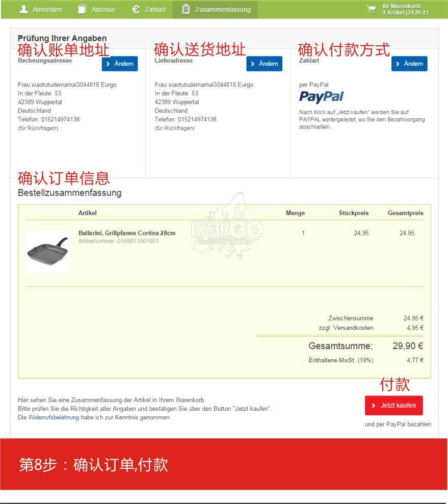The image size is (448, 504).
Task: Change the Lieferadresse with Ändern button
Action: (264, 64)
